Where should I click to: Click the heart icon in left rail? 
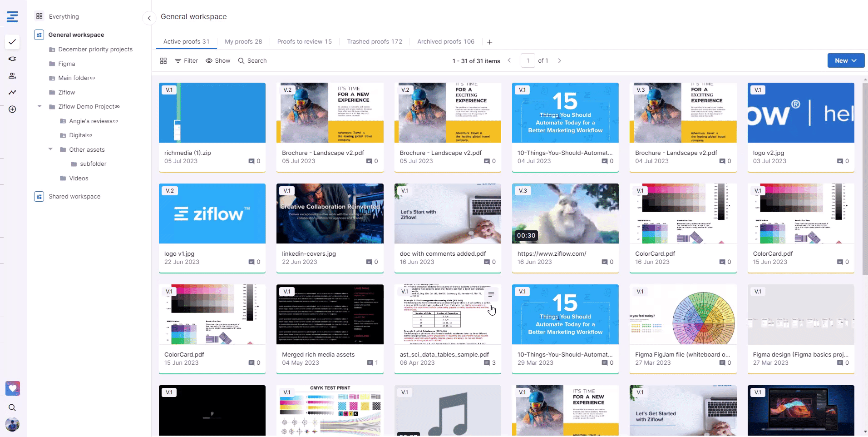[13, 388]
